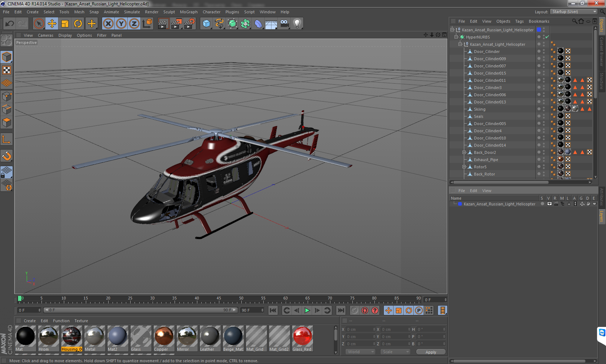Select the Skiing object in tree
The image size is (606, 364).
pyautogui.click(x=479, y=109)
